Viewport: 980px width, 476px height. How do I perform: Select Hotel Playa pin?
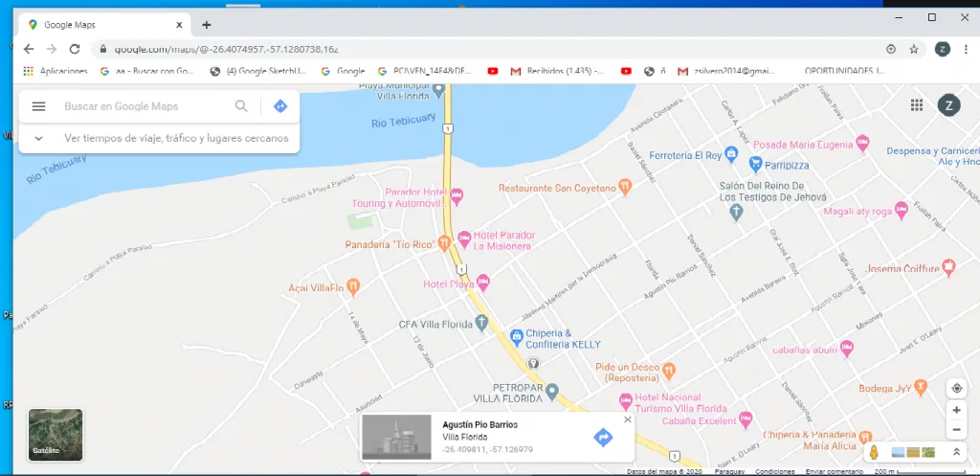(x=483, y=283)
